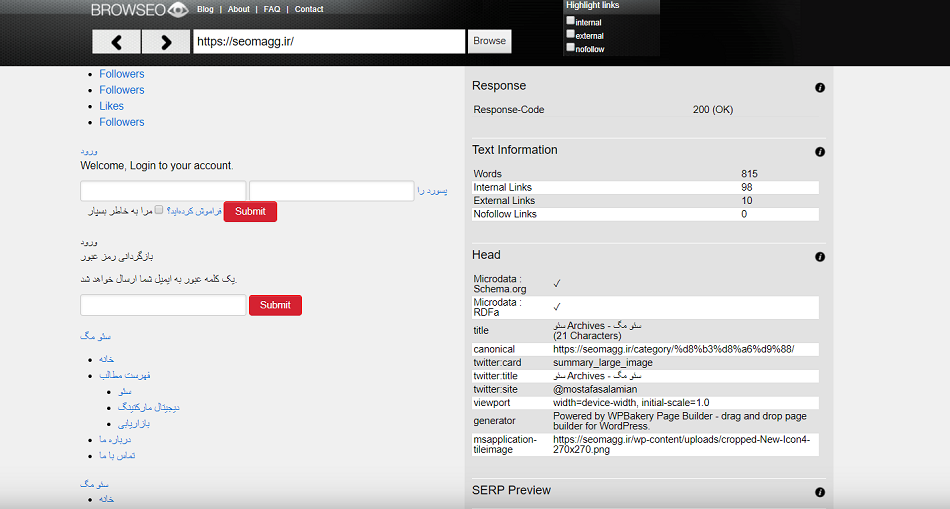Image resolution: width=950 pixels, height=509 pixels.
Task: Open the Text Information info icon
Action: (x=820, y=152)
